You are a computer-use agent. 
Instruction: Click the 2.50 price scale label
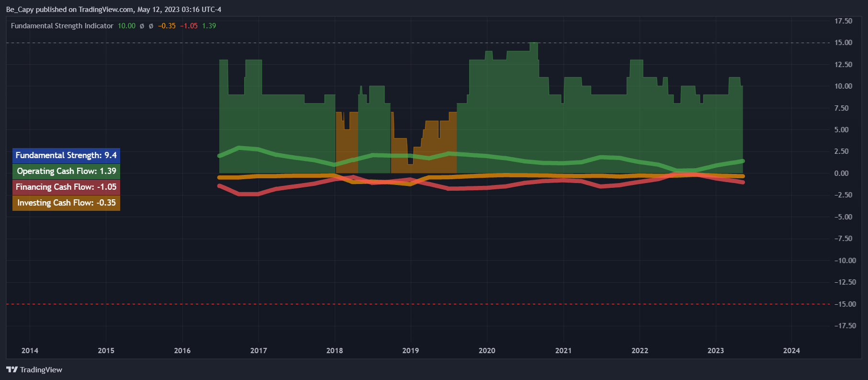point(842,151)
